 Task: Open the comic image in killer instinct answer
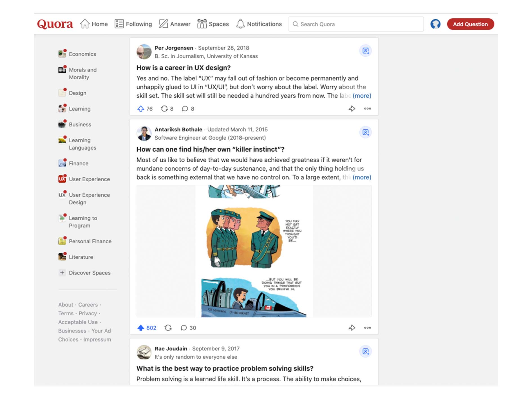pos(254,251)
